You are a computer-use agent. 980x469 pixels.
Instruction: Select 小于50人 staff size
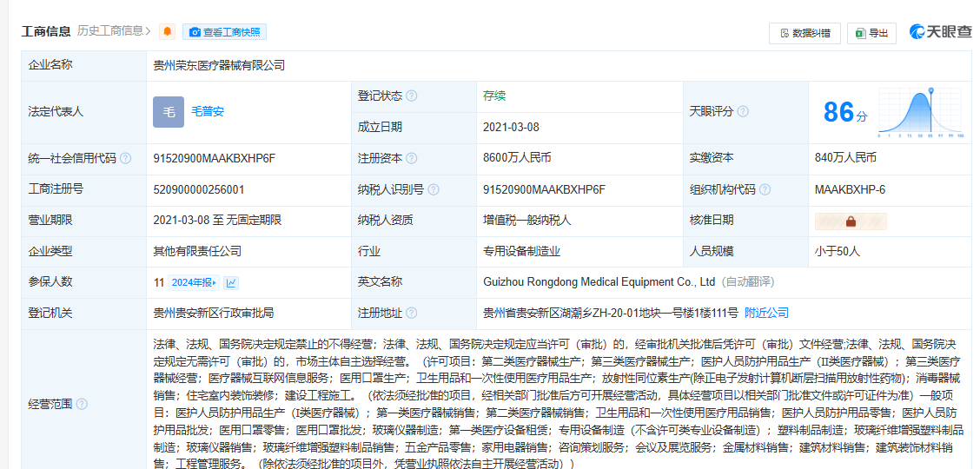(838, 251)
